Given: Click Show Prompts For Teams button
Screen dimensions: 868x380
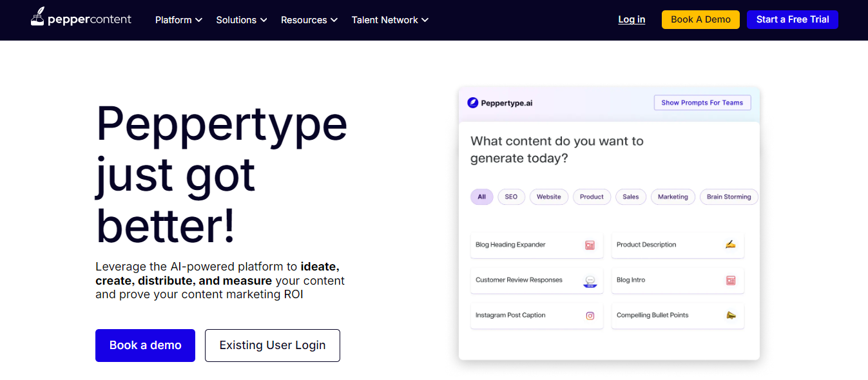Looking at the screenshot, I should click(x=702, y=102).
